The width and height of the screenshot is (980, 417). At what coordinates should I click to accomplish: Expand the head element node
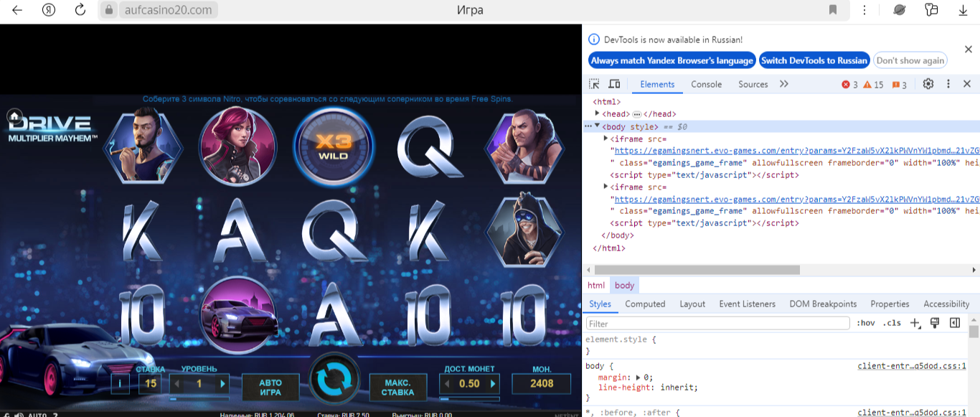(x=598, y=113)
